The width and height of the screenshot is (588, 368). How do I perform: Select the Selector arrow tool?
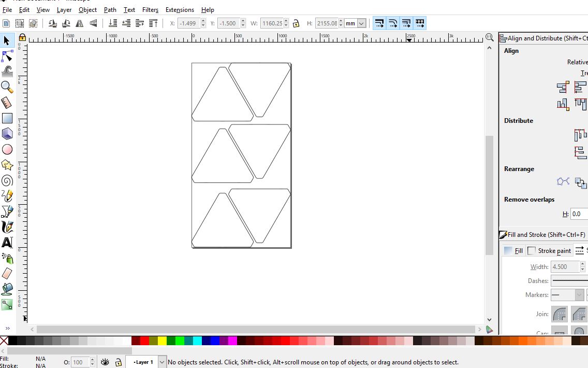click(7, 40)
